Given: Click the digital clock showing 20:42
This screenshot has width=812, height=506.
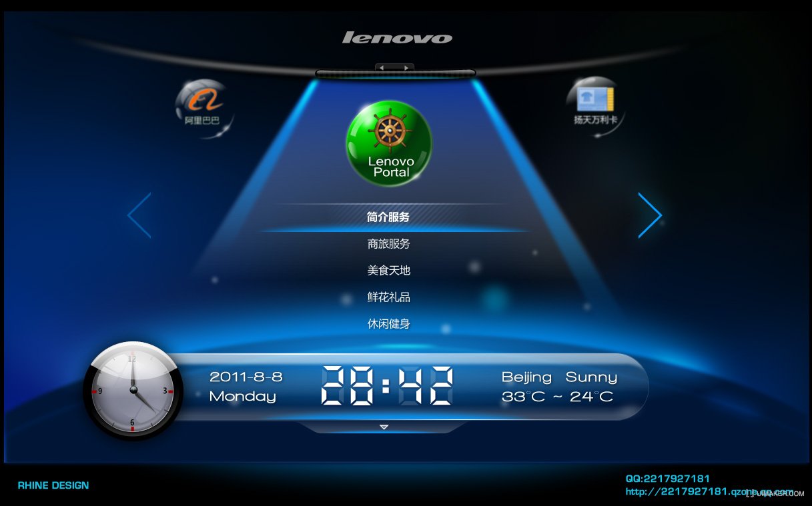Looking at the screenshot, I should coord(387,386).
